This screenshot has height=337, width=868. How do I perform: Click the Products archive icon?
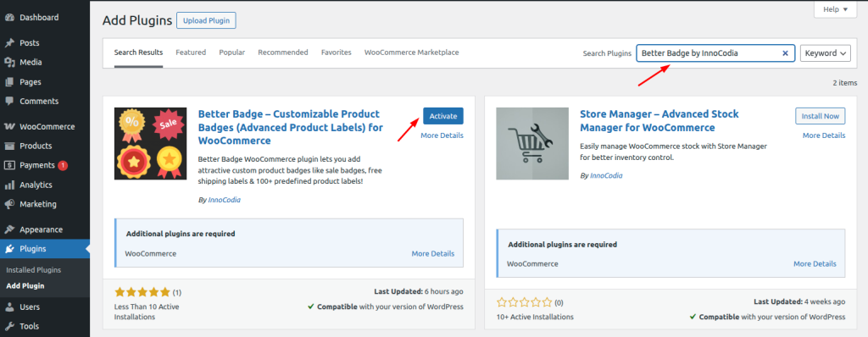point(9,146)
